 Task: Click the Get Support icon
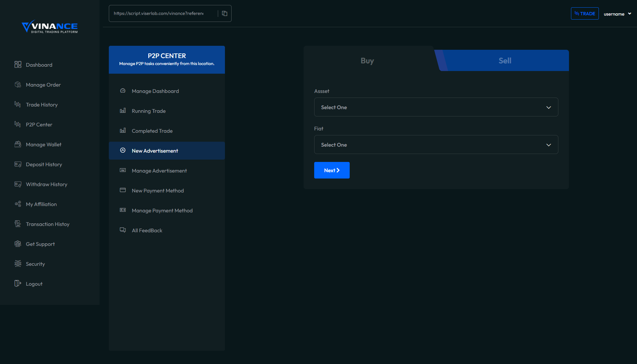18,244
